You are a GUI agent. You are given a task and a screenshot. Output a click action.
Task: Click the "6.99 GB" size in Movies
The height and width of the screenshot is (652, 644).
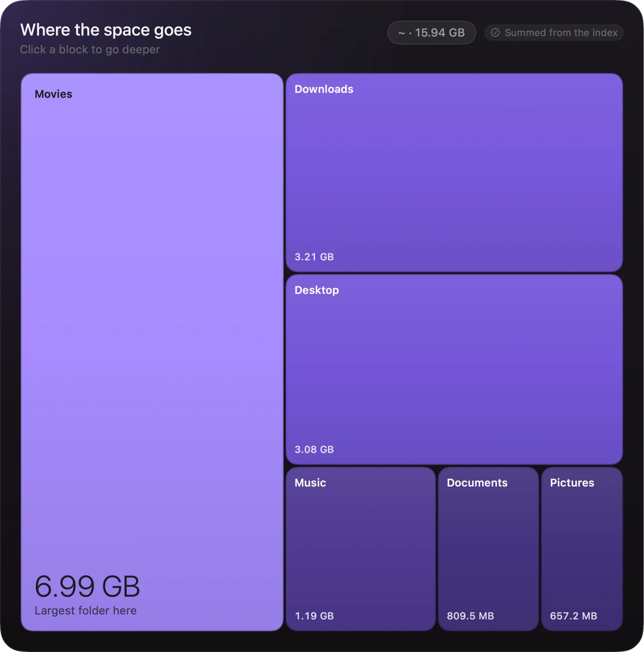pos(87,586)
